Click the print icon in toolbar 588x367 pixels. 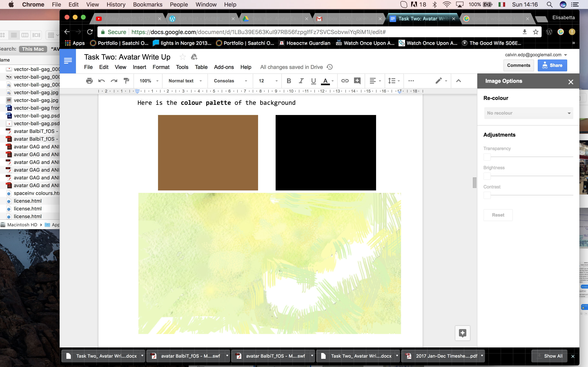tap(89, 81)
